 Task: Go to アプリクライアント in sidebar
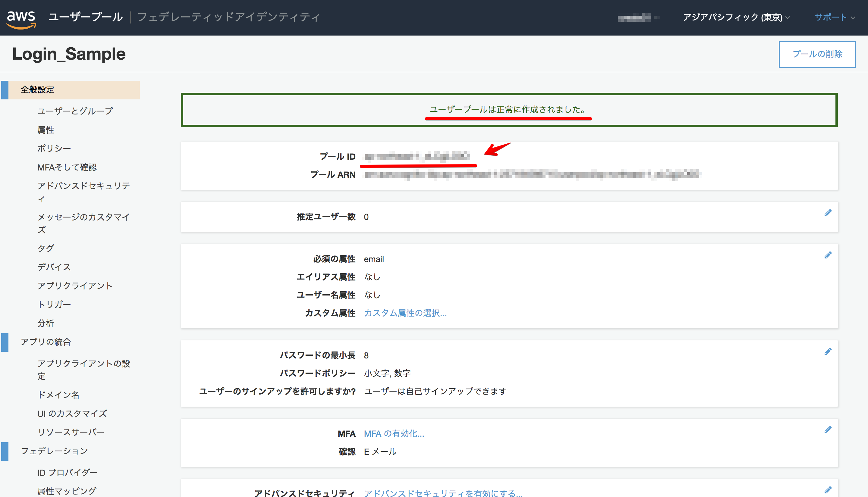[x=75, y=286]
